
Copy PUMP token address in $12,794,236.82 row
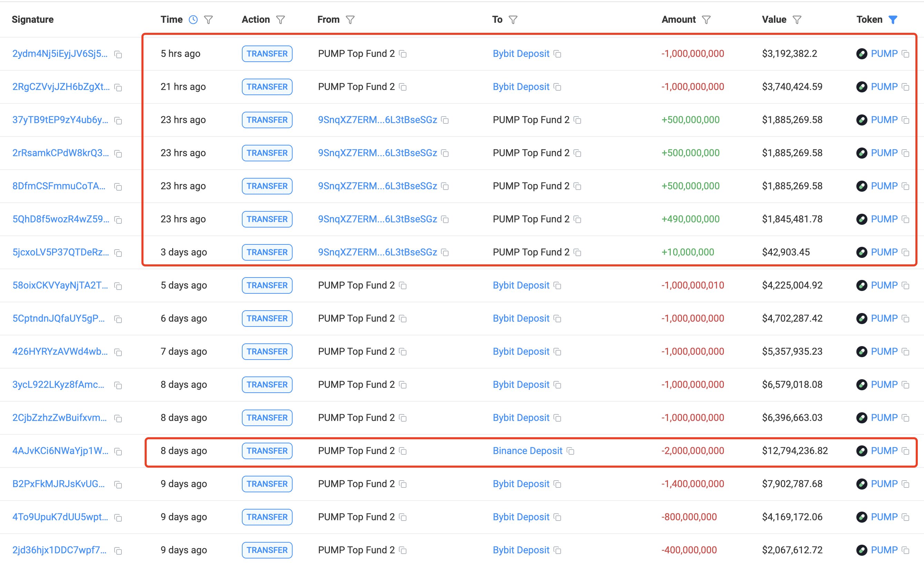tap(906, 451)
